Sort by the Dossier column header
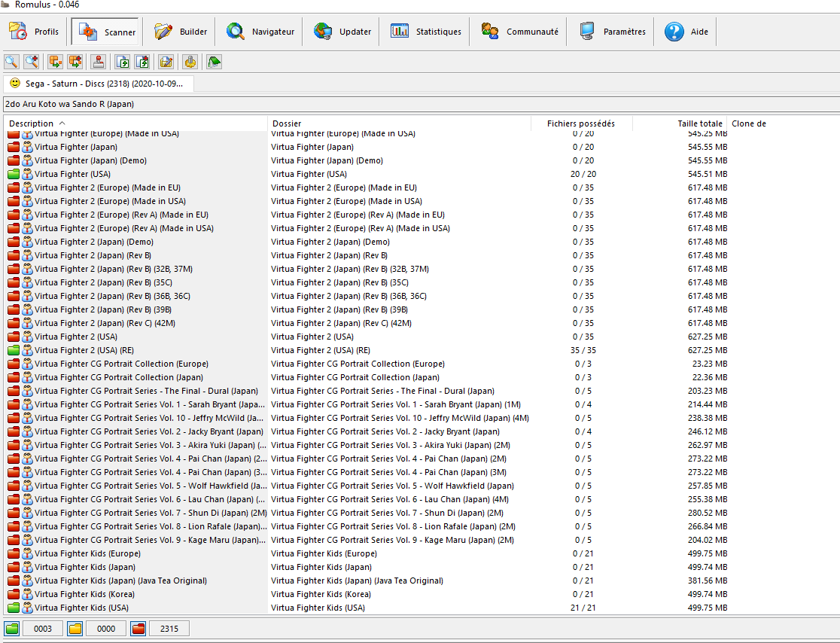 pos(399,123)
